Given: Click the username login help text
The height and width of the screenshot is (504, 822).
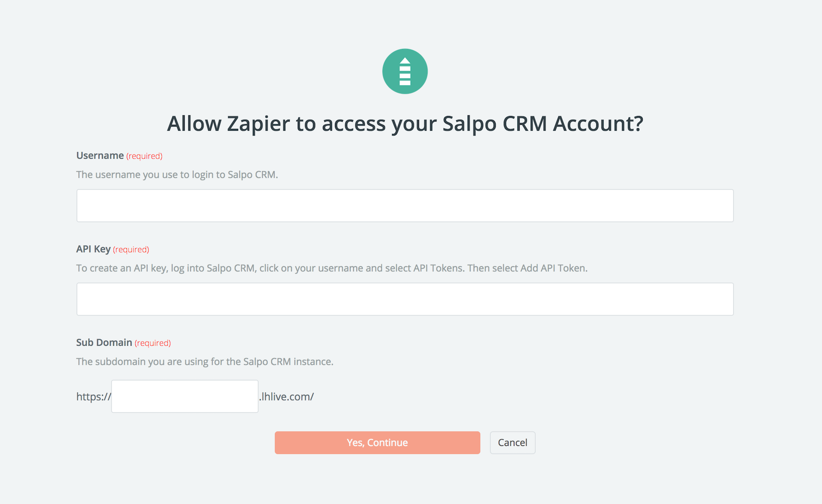Looking at the screenshot, I should tap(177, 175).
